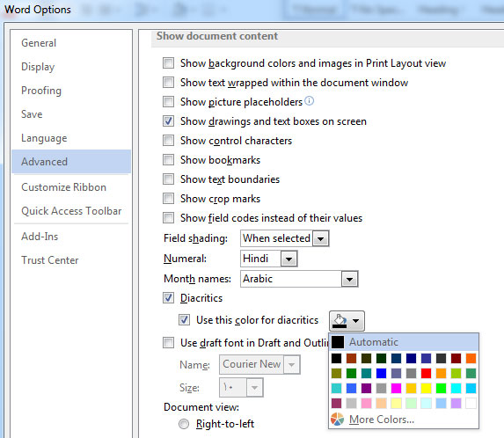The image size is (504, 438).
Task: Enable Show bookmarks checkbox
Action: (x=168, y=160)
